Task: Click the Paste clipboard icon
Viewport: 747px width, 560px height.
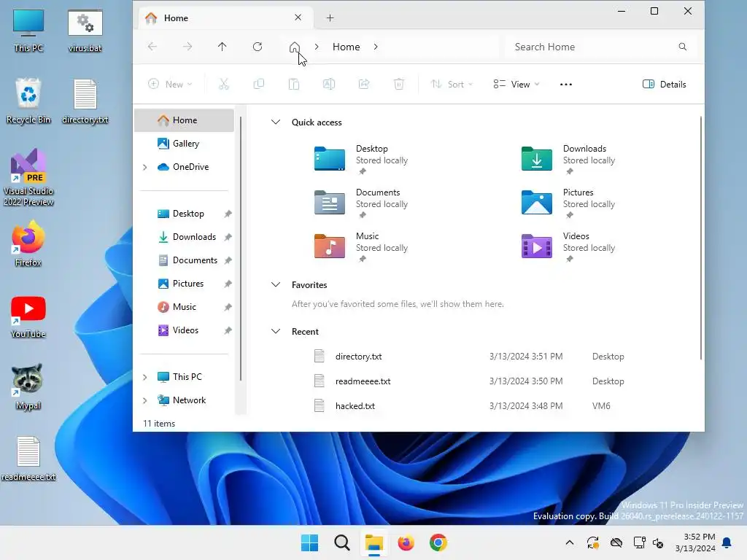Action: pyautogui.click(x=294, y=85)
